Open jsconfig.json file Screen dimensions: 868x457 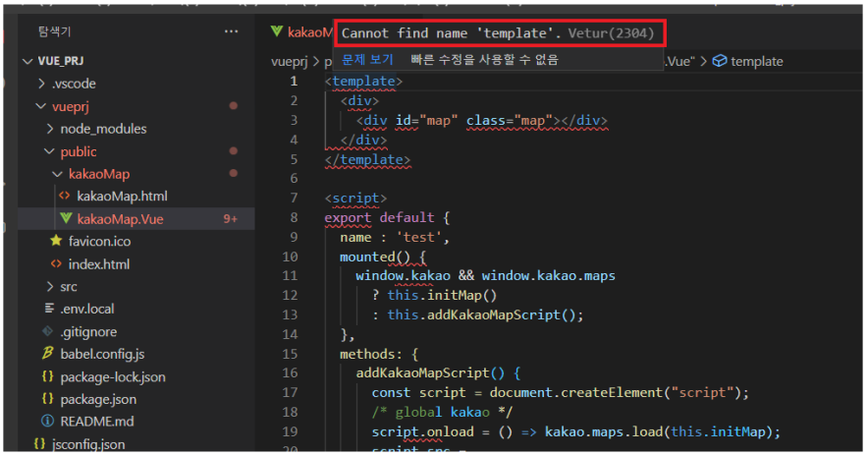tap(88, 444)
